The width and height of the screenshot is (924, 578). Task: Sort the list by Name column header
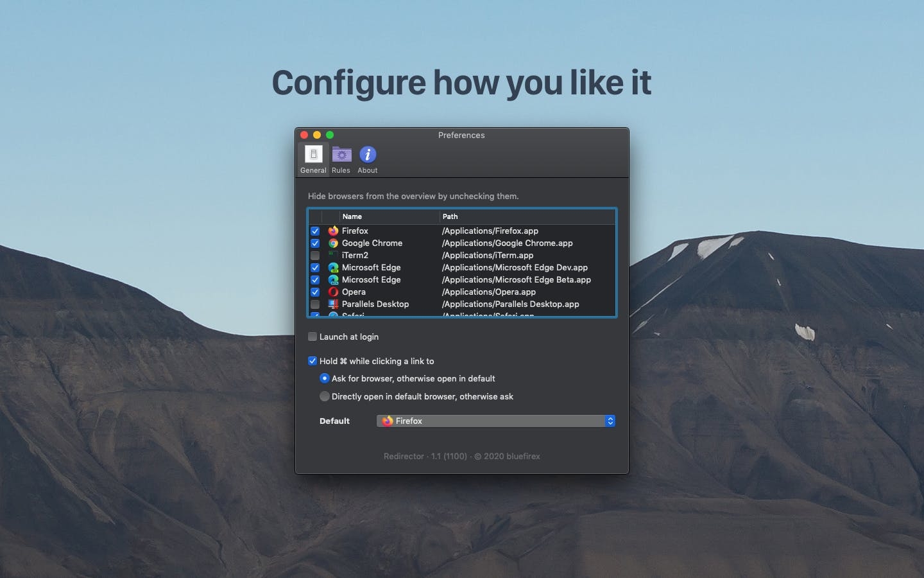coord(389,216)
